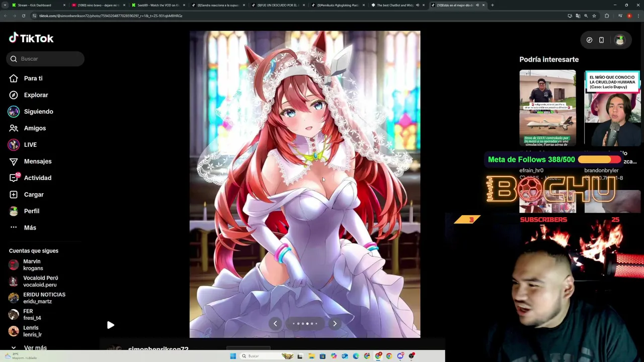This screenshot has width=644, height=362.
Task: Bookmark this page with the star icon
Action: 594,16
